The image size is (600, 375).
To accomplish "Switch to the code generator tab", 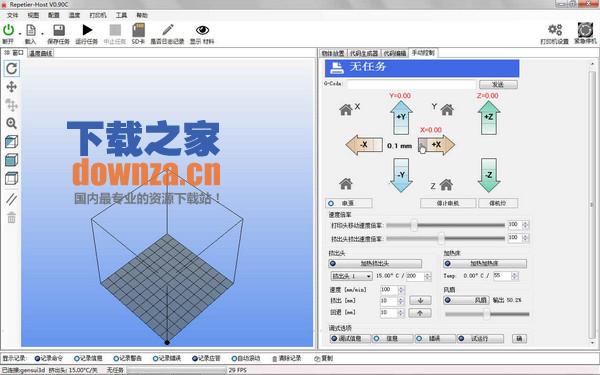I will [364, 53].
